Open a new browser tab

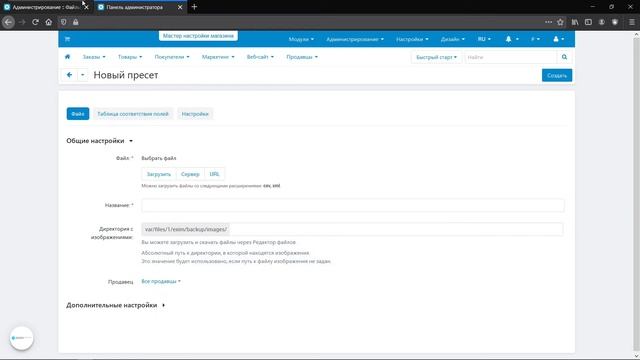click(194, 7)
